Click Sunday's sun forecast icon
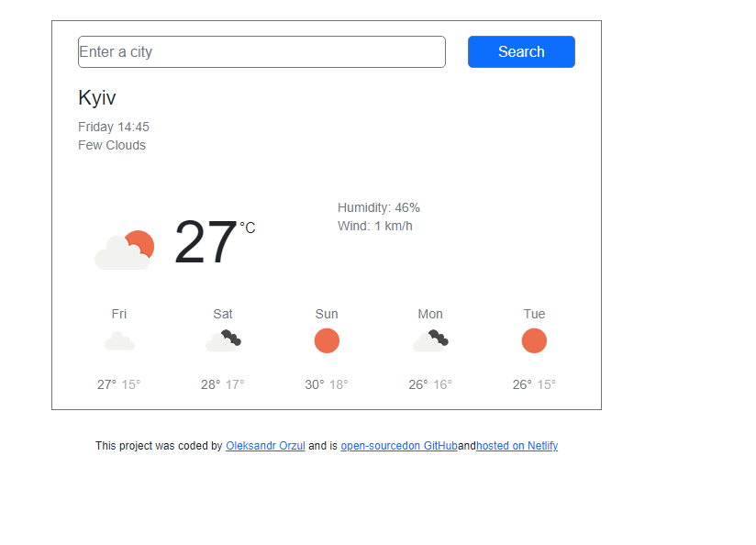This screenshot has height=545, width=756. click(327, 341)
